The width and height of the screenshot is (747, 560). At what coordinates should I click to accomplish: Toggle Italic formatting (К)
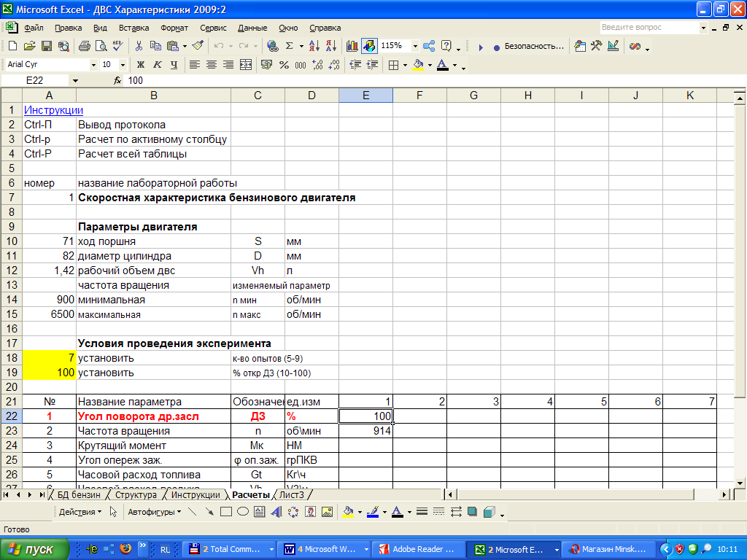point(158,65)
